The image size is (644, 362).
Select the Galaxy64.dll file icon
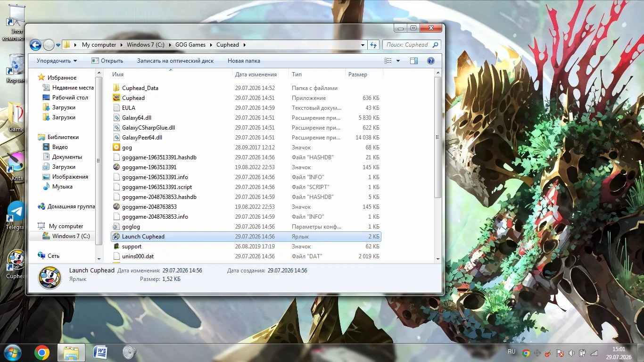click(116, 118)
